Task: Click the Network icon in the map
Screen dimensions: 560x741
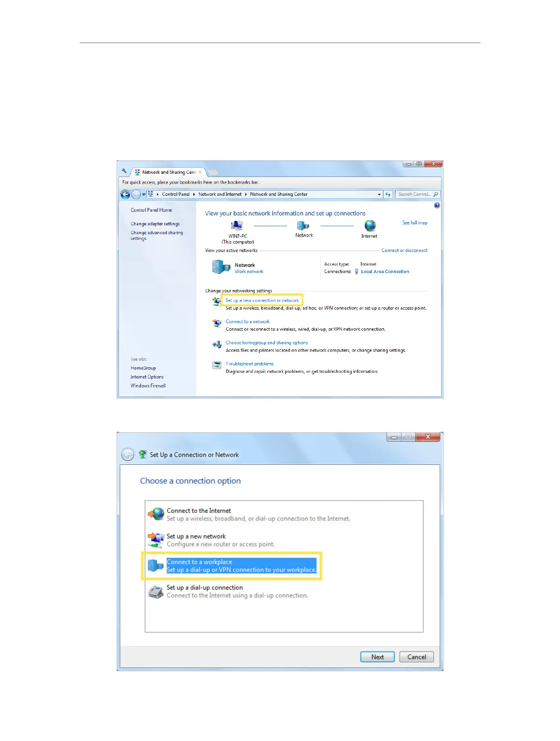Action: click(303, 226)
